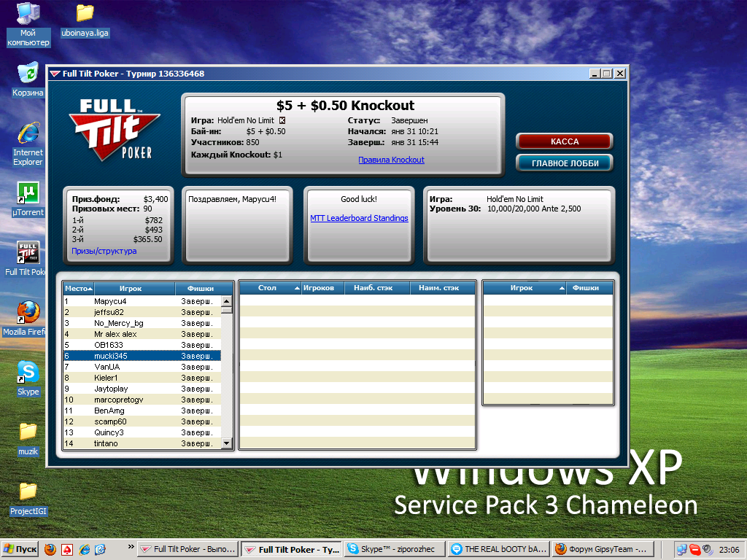The image size is (747, 560).
Task: Sort tables by Стол column
Action: point(271,288)
